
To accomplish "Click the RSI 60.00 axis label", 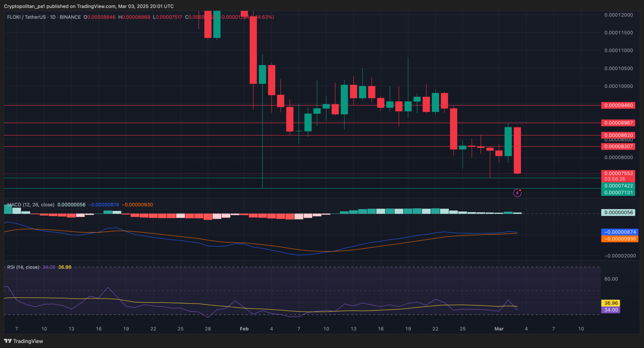I will 611,279.
